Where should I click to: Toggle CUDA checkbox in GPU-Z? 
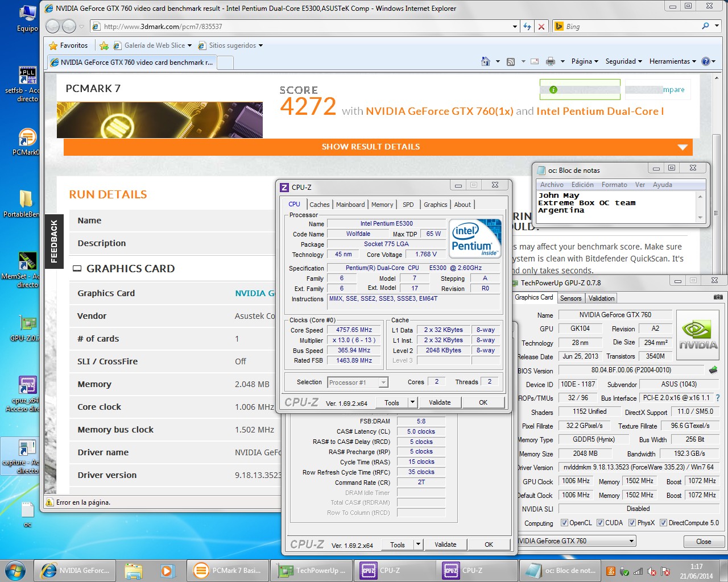point(600,523)
